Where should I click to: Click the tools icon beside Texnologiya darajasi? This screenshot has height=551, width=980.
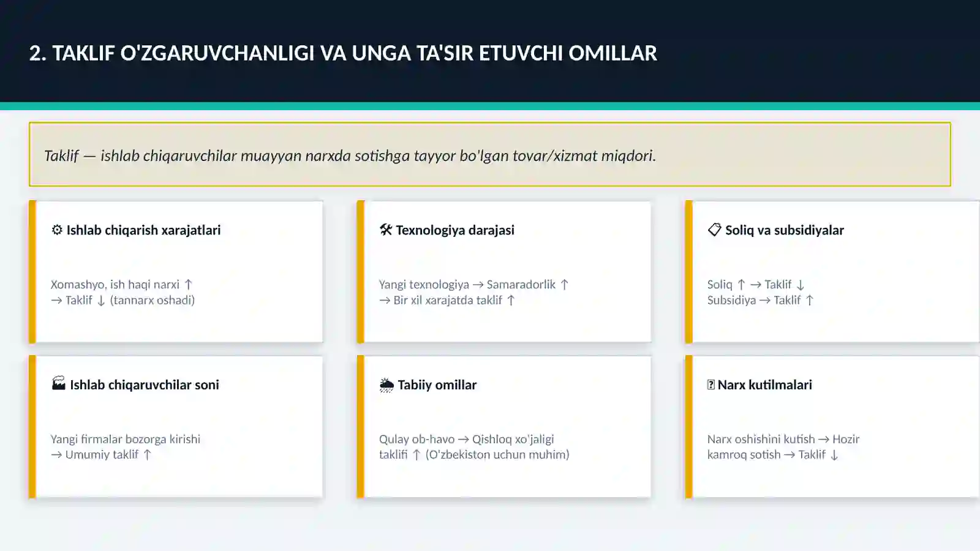click(x=386, y=230)
